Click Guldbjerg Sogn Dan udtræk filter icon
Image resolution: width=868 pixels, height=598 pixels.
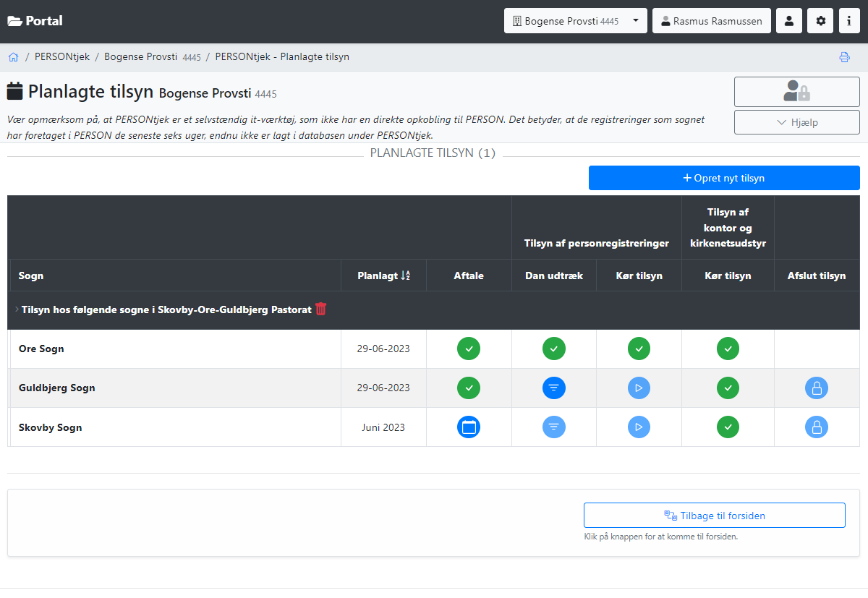pos(554,388)
